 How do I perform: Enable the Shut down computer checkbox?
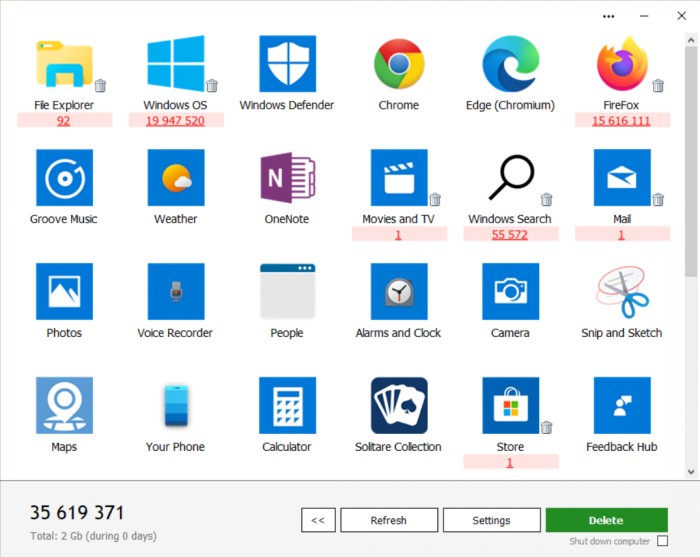point(663,541)
